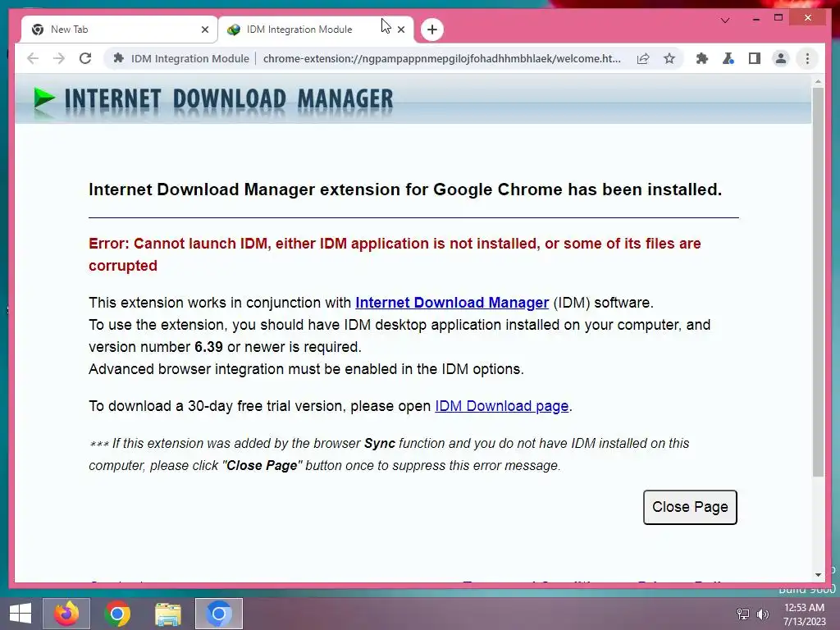Viewport: 840px width, 630px height.
Task: Open File Explorer from the taskbar
Action: click(x=167, y=614)
